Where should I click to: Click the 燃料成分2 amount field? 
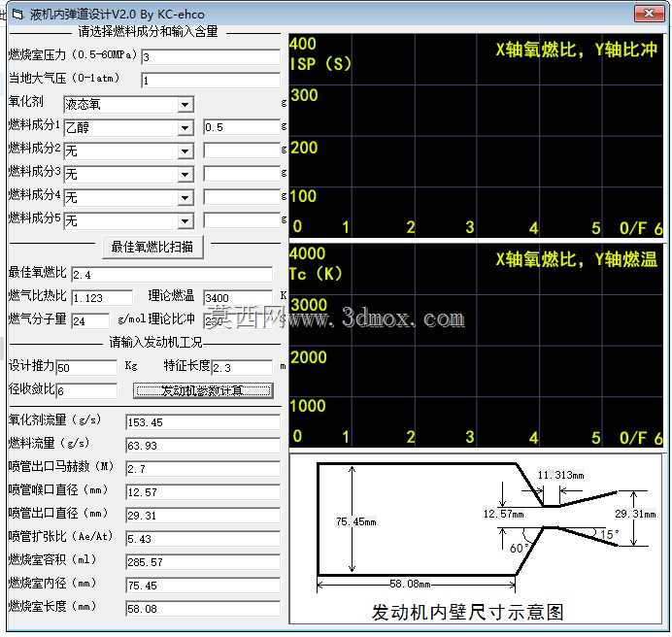242,151
